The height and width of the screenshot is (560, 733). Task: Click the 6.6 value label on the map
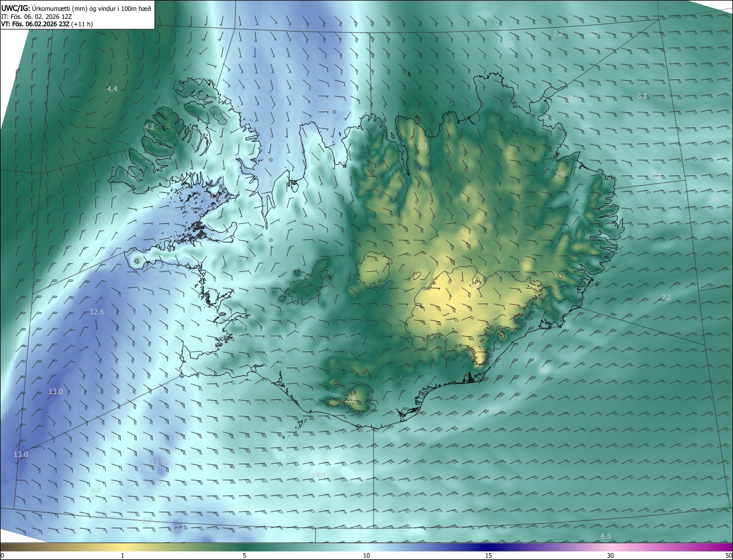[x=606, y=536]
